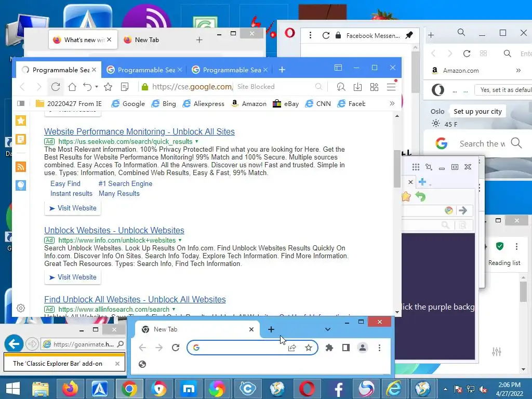Click Visit Website button under seekweb ad

point(73,208)
